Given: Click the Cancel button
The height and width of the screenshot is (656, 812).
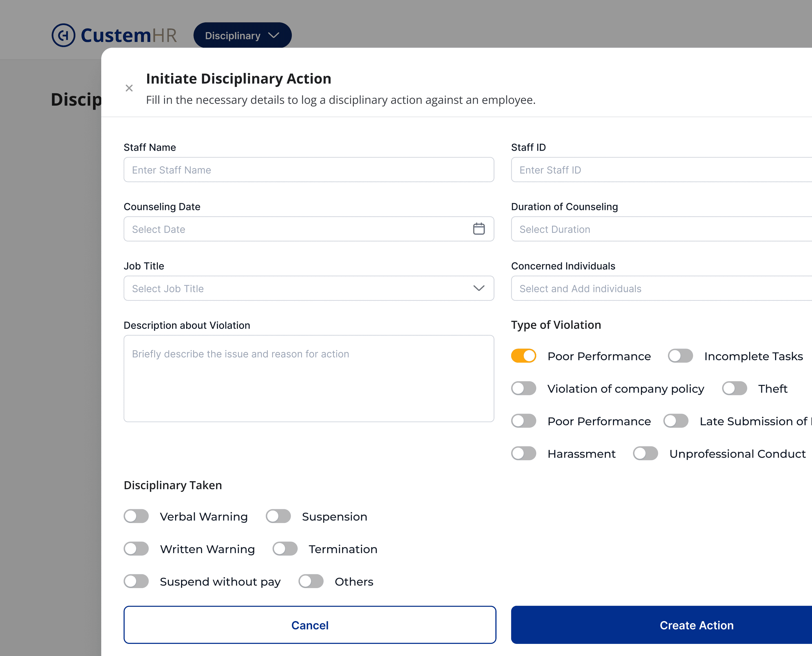Looking at the screenshot, I should pyautogui.click(x=310, y=625).
